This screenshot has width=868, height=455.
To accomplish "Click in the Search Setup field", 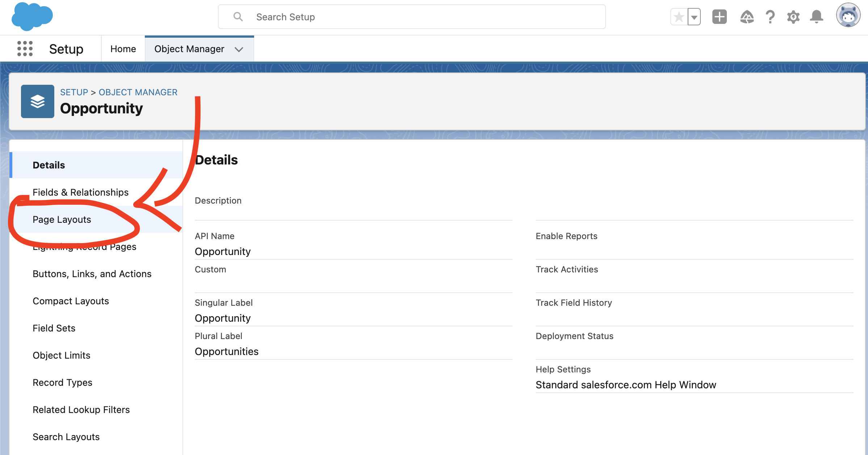I will click(x=412, y=17).
